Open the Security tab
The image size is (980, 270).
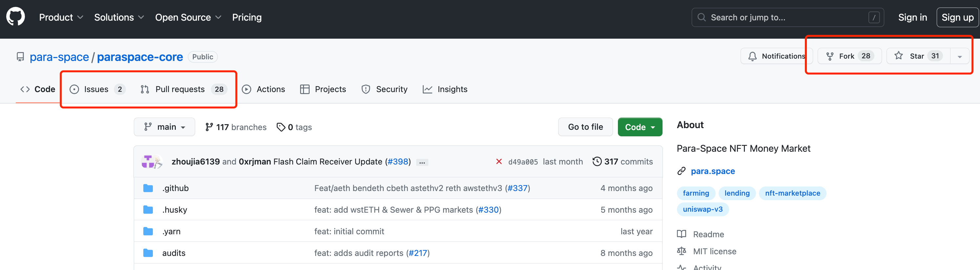384,89
